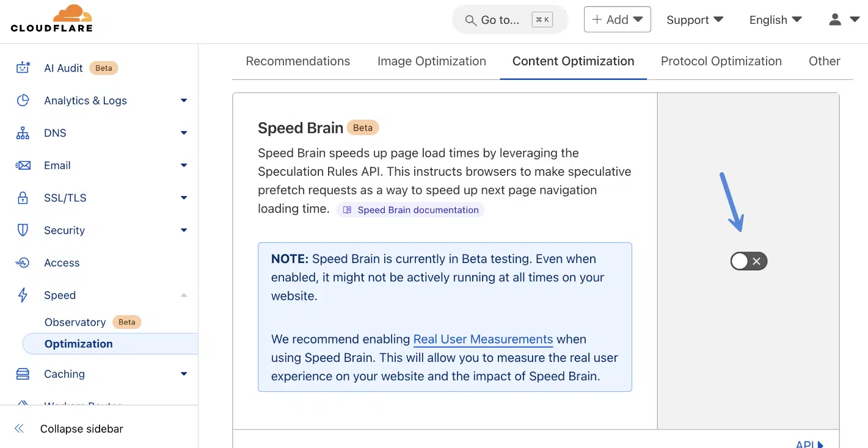868x448 pixels.
Task: Click the Analytics & Logs pie chart icon
Action: 23,100
